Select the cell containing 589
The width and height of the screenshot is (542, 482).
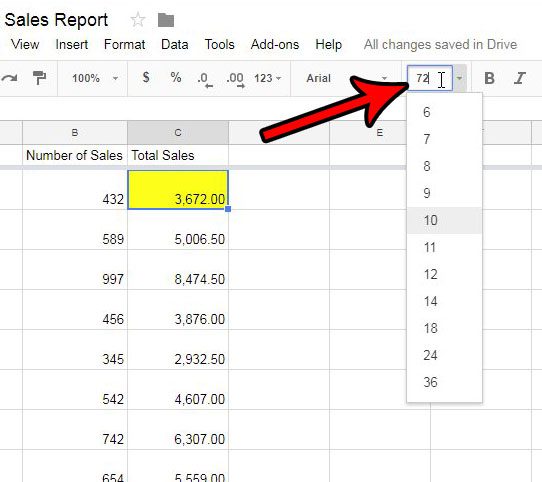[x=75, y=230]
